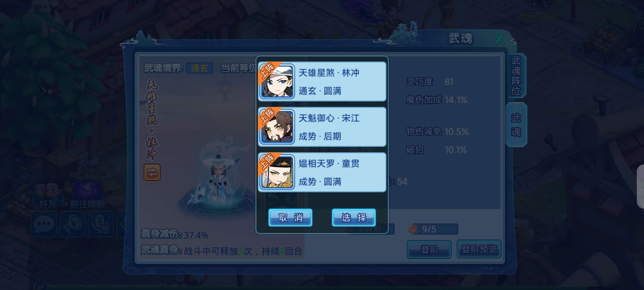
Task: Select Lin Chong's portrait avatar
Action: pyautogui.click(x=277, y=82)
